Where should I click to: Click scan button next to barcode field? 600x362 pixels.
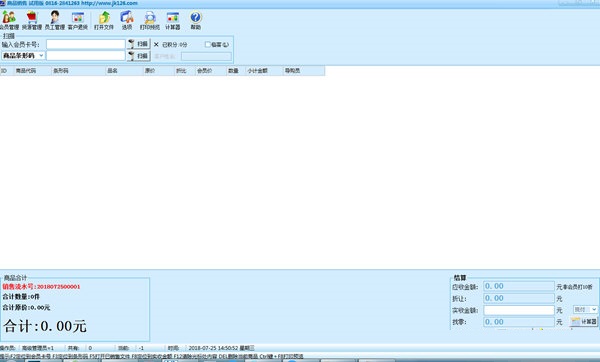pyautogui.click(x=139, y=56)
